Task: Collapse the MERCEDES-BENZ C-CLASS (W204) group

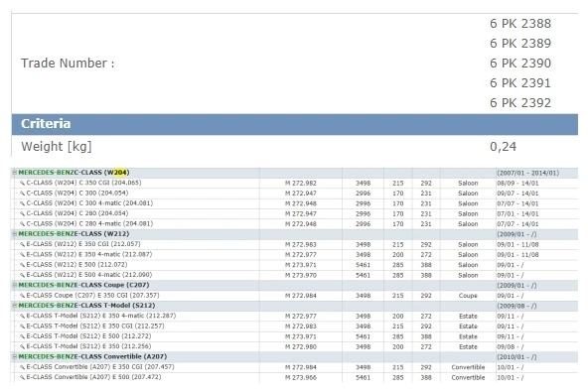Action: [15, 173]
